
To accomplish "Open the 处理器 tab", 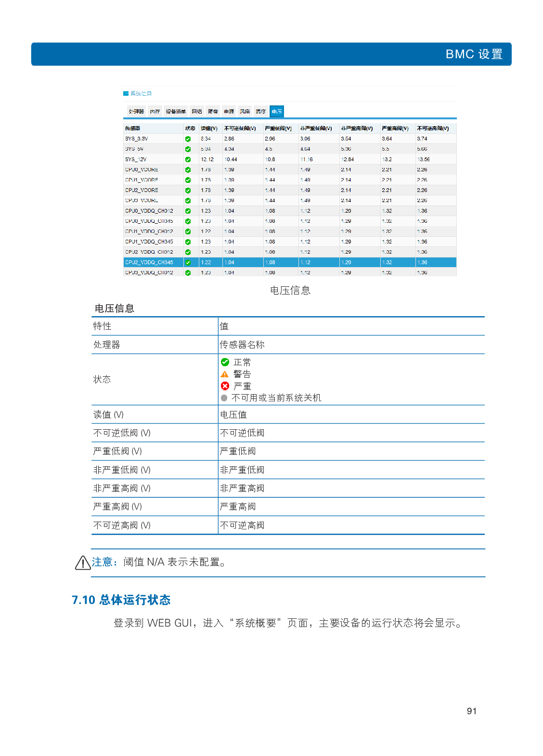I will [x=136, y=112].
